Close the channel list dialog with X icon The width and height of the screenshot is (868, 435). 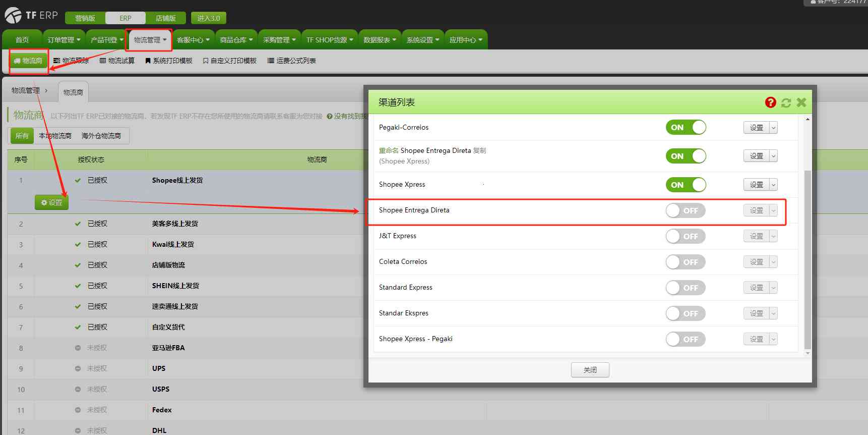click(801, 102)
